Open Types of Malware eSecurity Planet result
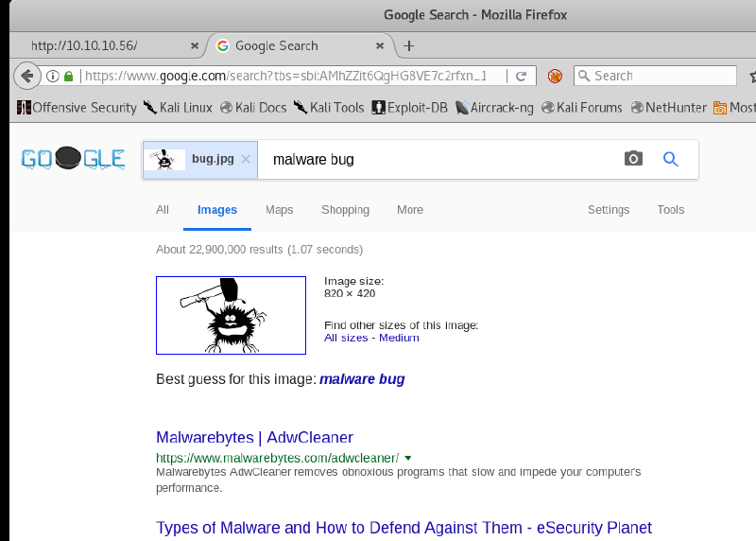Image resolution: width=756 pixels, height=541 pixels. [x=404, y=528]
